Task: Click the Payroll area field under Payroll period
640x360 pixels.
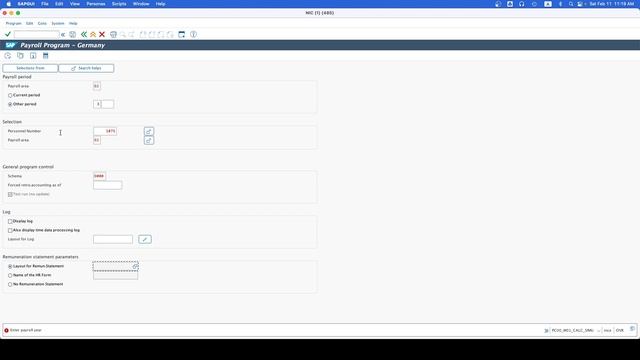Action: pyautogui.click(x=97, y=86)
